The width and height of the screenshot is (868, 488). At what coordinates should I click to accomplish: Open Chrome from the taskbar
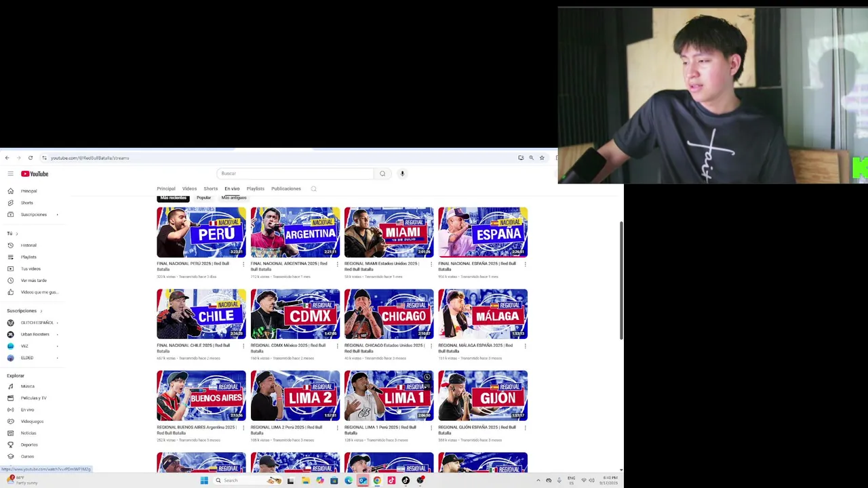[377, 481]
